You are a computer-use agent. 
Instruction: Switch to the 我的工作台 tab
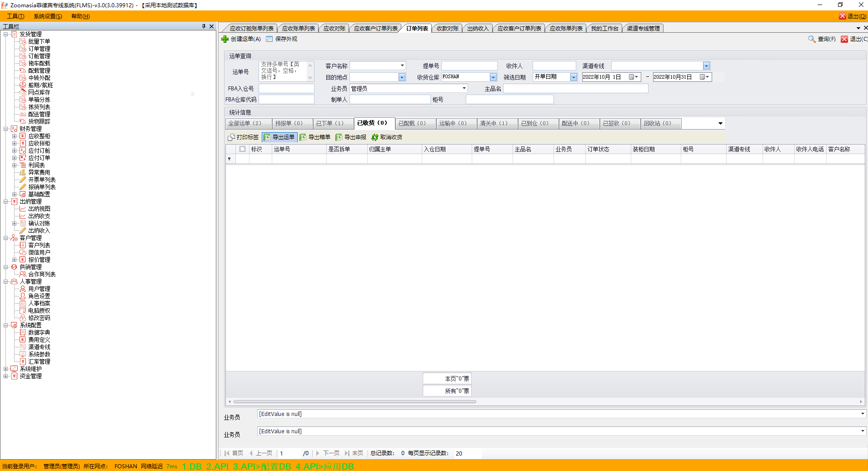click(604, 28)
